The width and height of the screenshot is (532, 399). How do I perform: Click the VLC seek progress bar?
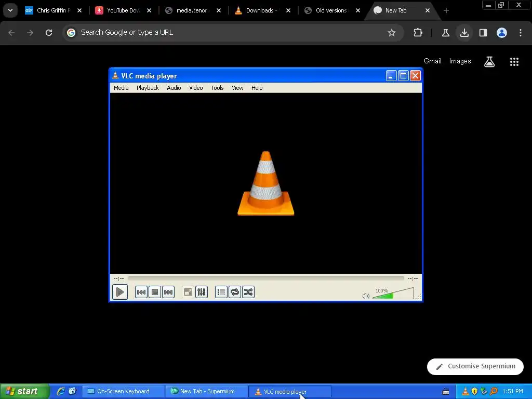pos(266,278)
